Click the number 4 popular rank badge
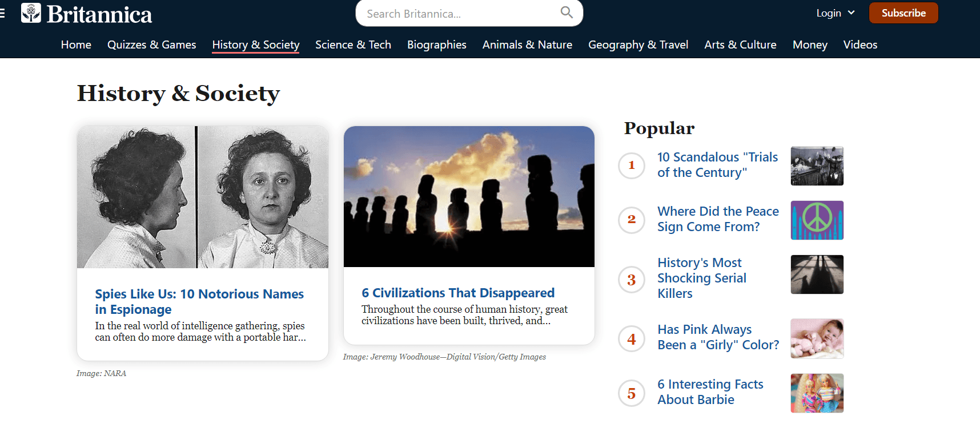Screen dimensions: 980x432 click(x=632, y=339)
